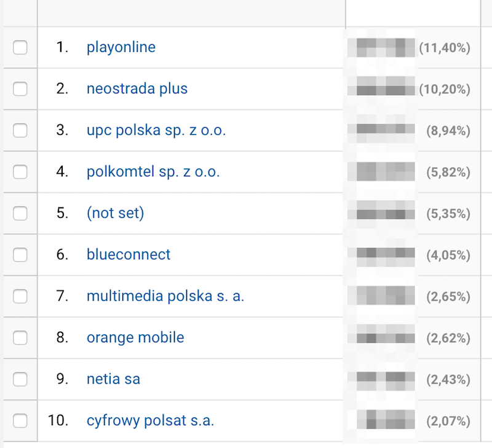Tick checkbox beside multimedia polska s. a.
This screenshot has height=448, width=492.
[20, 296]
